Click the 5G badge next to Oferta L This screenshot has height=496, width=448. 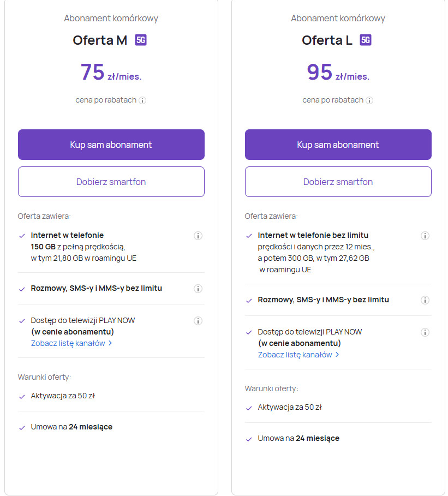366,40
